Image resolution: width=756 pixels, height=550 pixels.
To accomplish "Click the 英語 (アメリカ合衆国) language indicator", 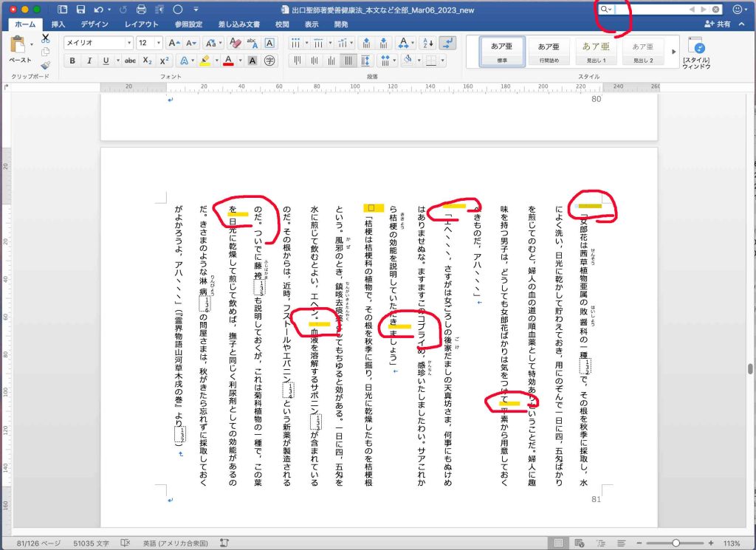I will [x=175, y=543].
